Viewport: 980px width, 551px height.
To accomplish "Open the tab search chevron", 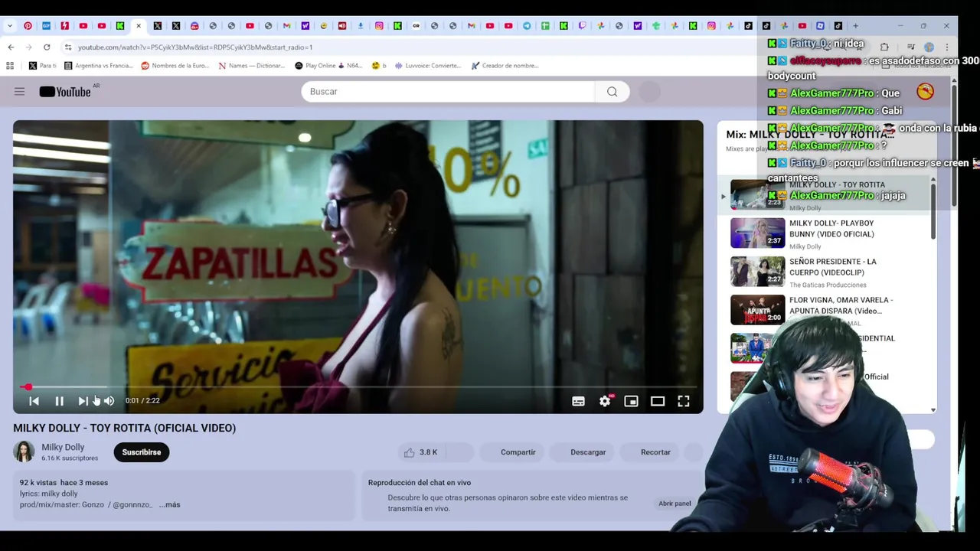I will (10, 26).
